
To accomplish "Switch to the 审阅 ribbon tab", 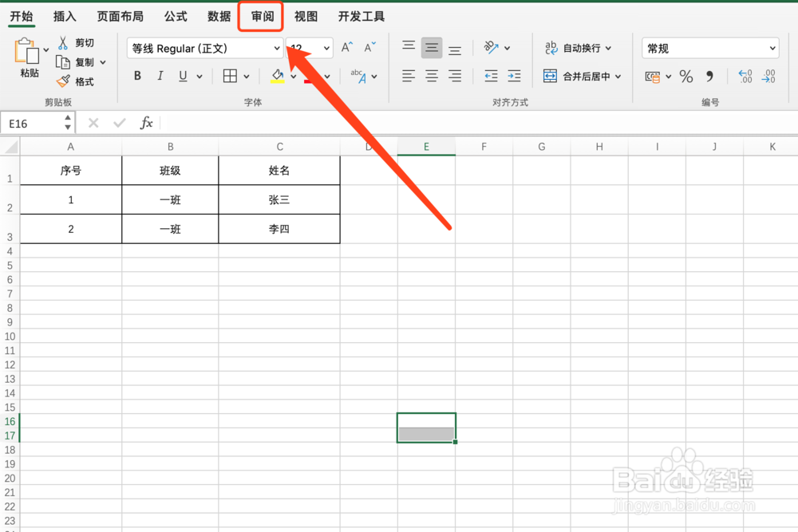I will click(260, 16).
